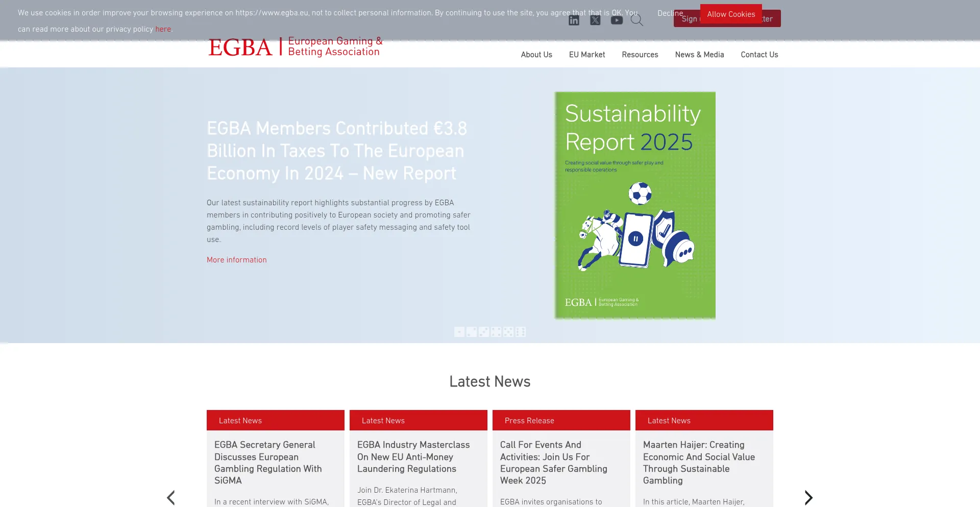Click 'EGBA invites organisations to' excerpt
The height and width of the screenshot is (507, 980).
551,502
